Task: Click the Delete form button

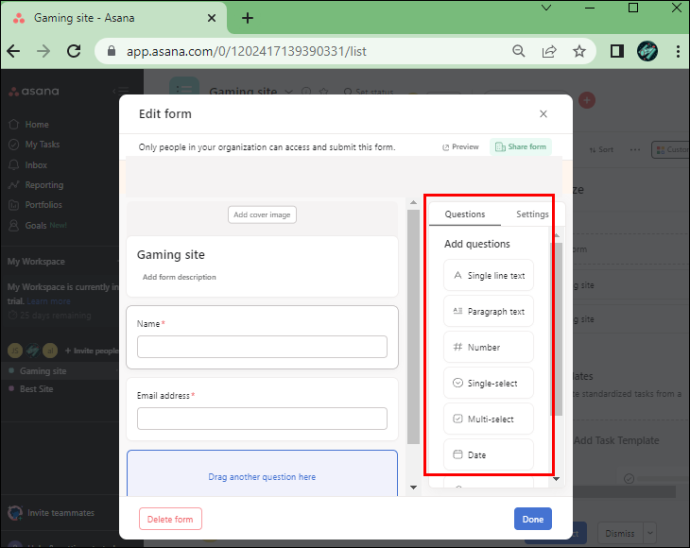Action: [x=170, y=519]
